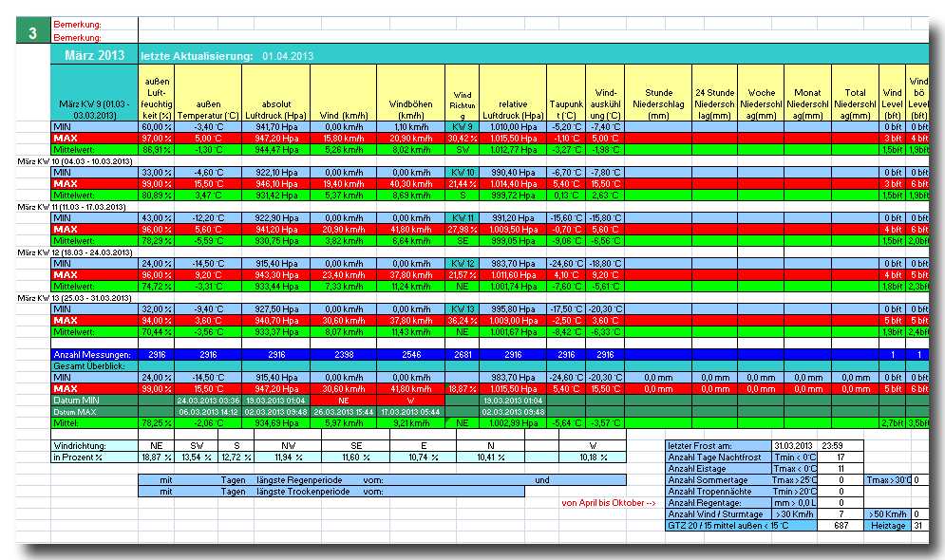Click the '1.002,99 Hpa' cell
945x560 pixels.
(x=513, y=424)
